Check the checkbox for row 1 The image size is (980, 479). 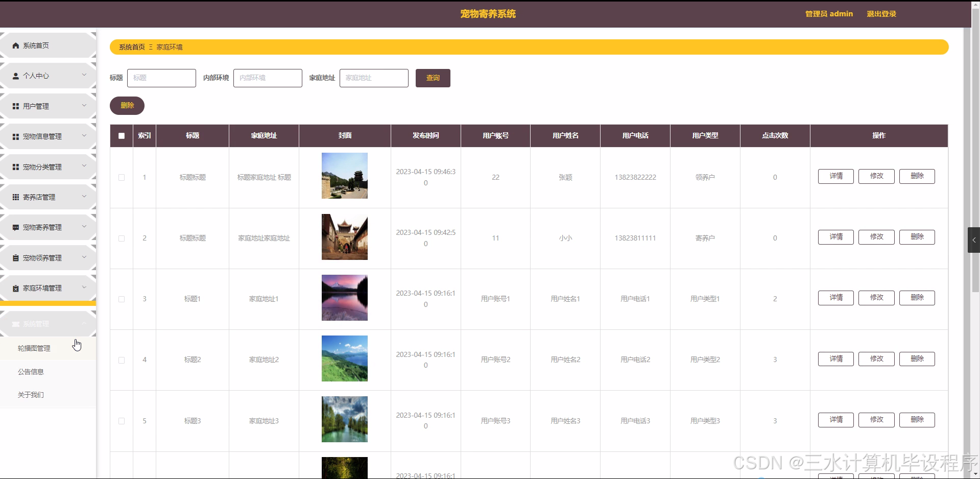point(122,178)
